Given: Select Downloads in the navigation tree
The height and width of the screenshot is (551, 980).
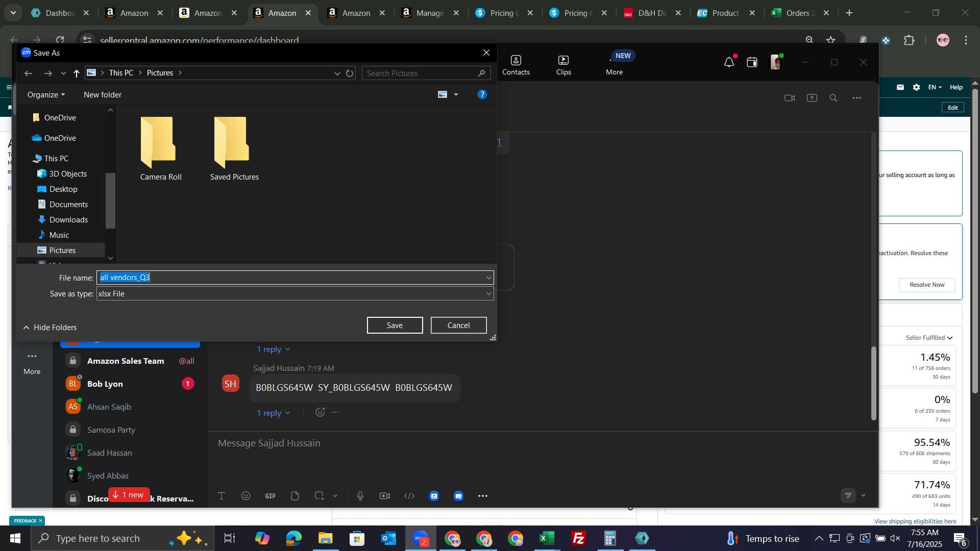Looking at the screenshot, I should pyautogui.click(x=68, y=219).
